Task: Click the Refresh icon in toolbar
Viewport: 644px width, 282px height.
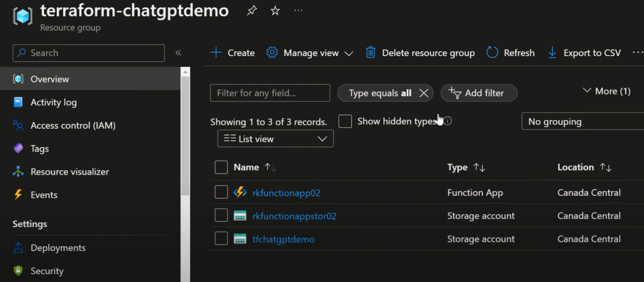Action: tap(492, 53)
